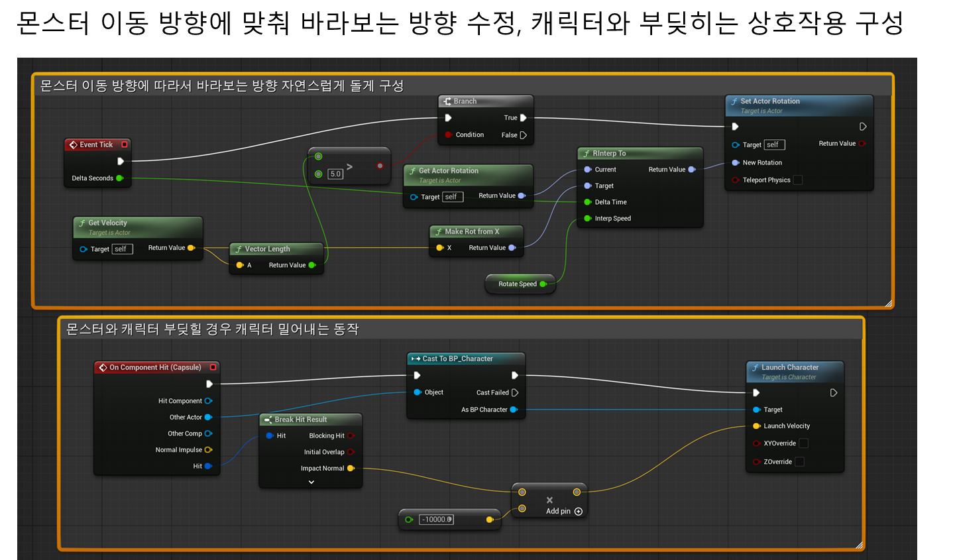Viewport: 953px width, 560px height.
Task: Click the Impact Normal yellow output pin
Action: coord(351,469)
